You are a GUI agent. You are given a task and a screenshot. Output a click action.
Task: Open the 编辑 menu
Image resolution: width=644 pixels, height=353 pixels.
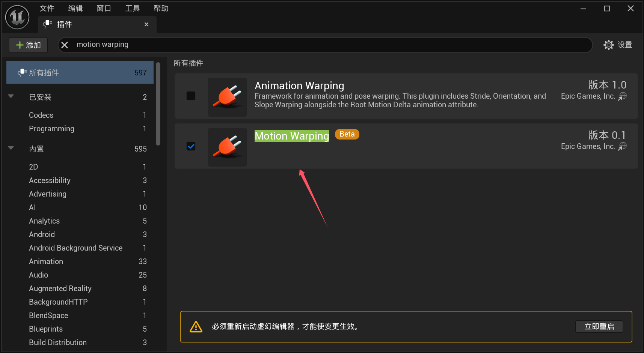click(x=75, y=8)
